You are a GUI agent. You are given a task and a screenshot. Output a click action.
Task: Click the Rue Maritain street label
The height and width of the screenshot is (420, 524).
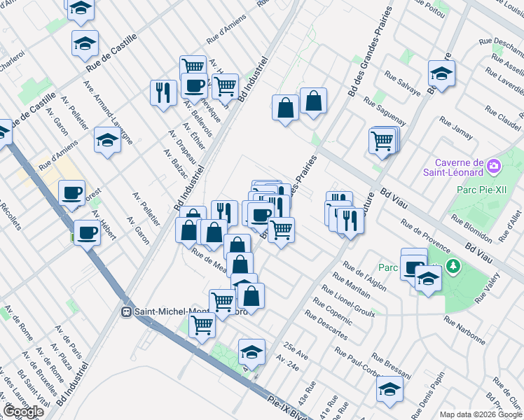(x=351, y=286)
